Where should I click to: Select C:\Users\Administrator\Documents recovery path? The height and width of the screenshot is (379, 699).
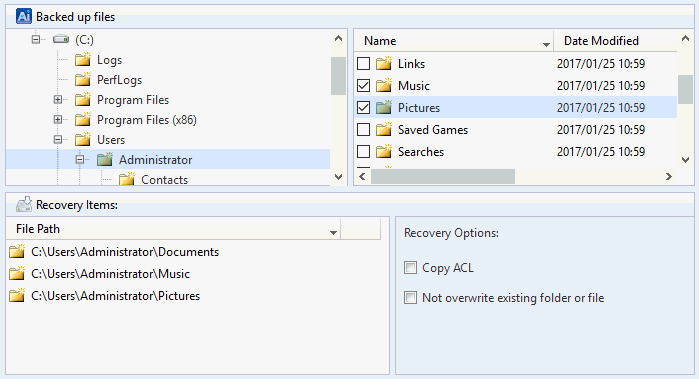(125, 251)
